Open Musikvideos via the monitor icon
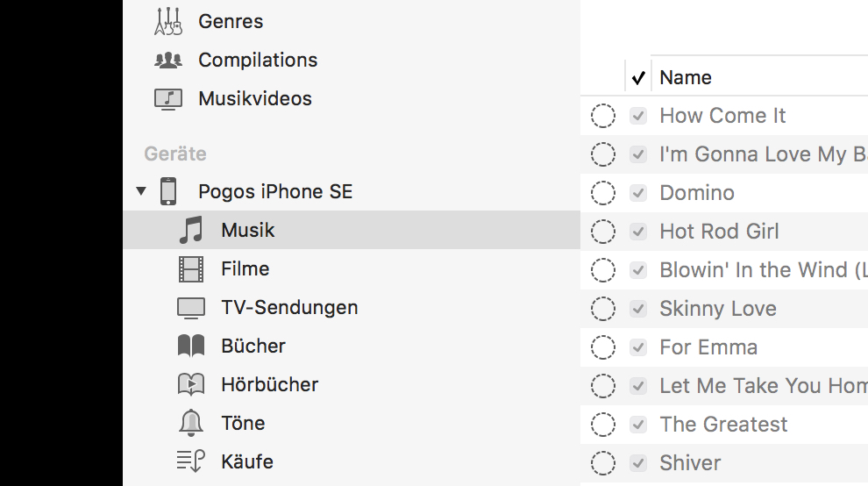 pos(168,99)
